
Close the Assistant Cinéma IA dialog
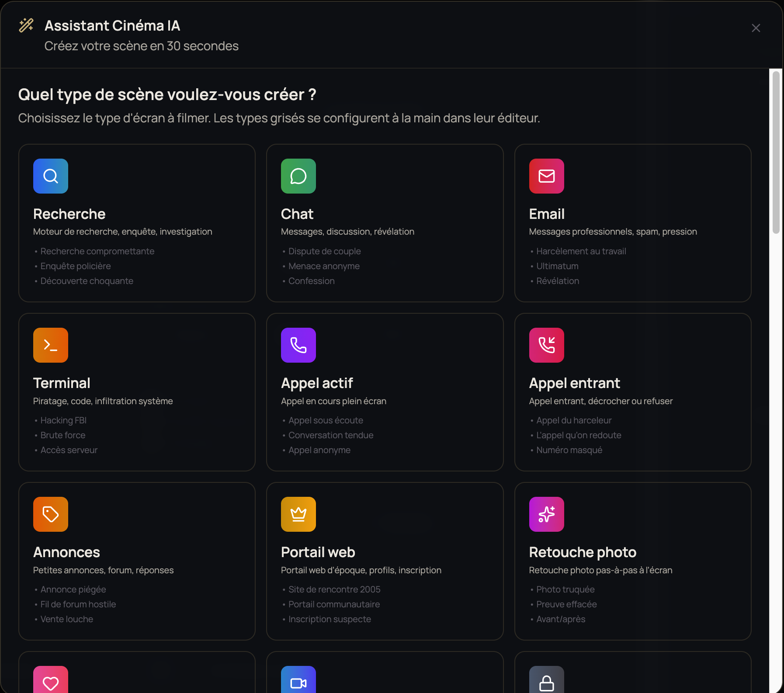point(756,28)
